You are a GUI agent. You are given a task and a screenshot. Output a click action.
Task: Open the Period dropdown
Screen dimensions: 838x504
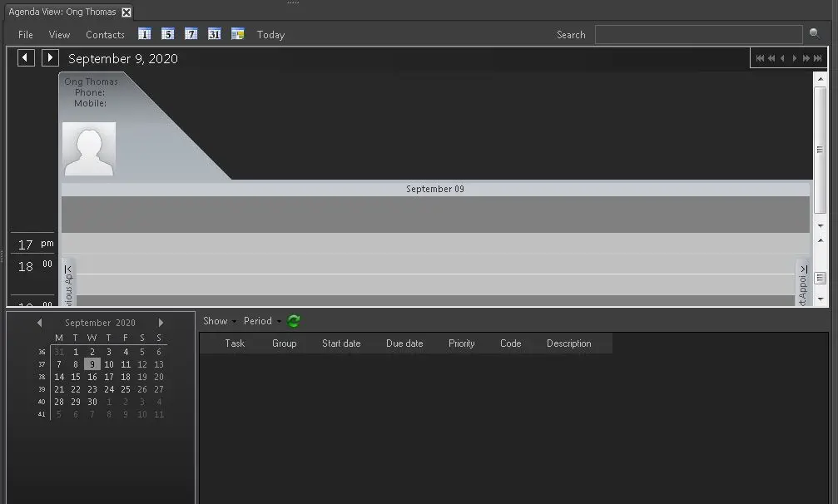pyautogui.click(x=261, y=321)
